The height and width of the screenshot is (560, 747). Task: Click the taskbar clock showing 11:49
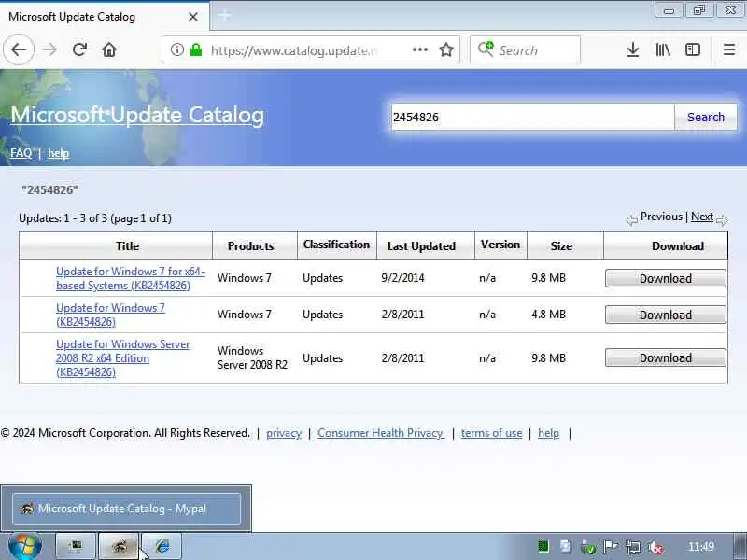click(701, 546)
